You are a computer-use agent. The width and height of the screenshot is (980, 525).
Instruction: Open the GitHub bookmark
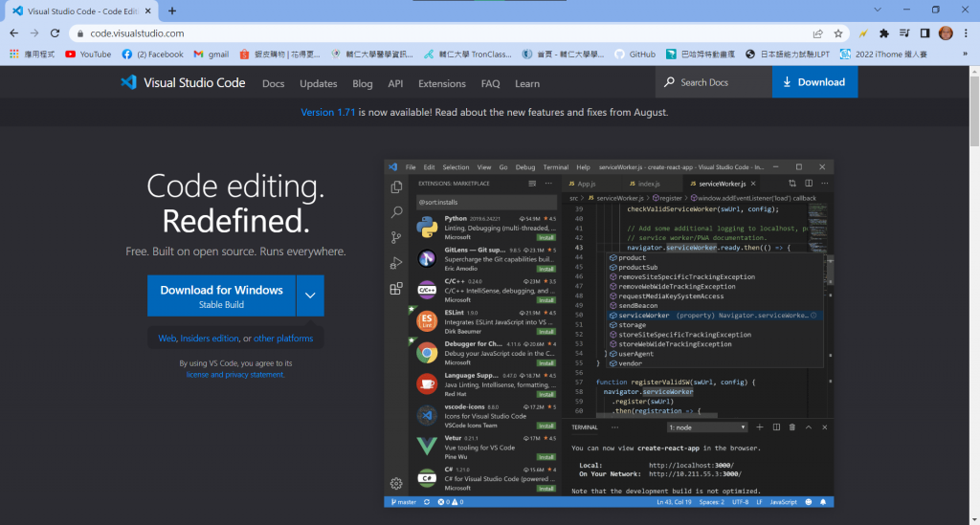coord(635,55)
